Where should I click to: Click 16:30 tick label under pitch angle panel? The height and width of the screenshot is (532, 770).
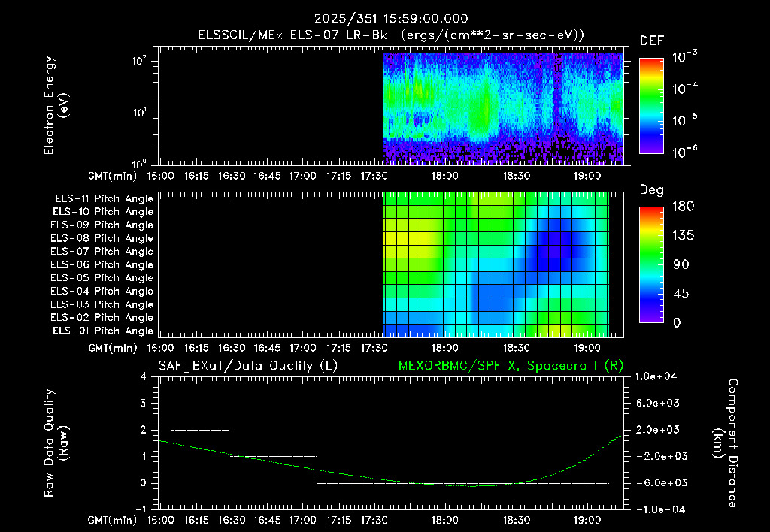pyautogui.click(x=232, y=348)
